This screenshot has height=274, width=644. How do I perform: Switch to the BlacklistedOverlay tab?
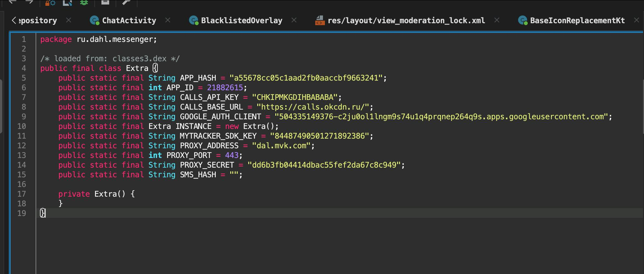pos(241,21)
